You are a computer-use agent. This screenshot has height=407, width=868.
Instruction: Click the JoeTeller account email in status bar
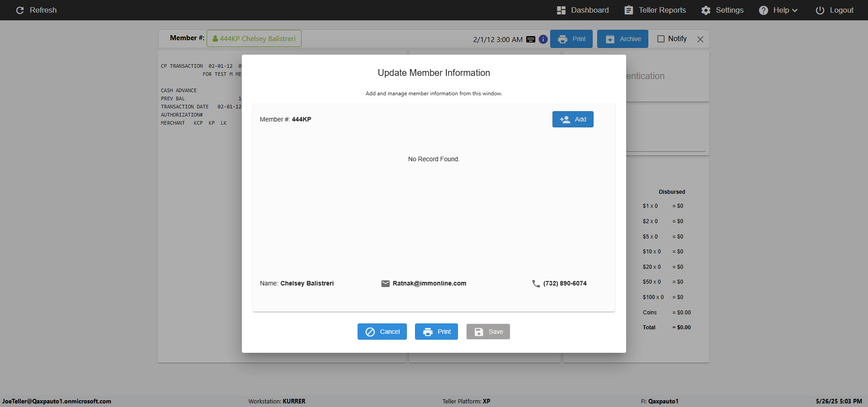[x=57, y=401]
